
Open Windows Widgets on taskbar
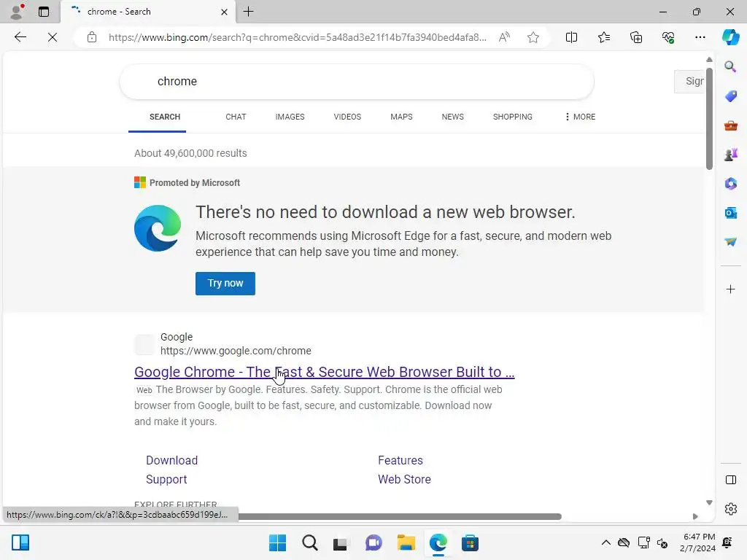pyautogui.click(x=20, y=542)
